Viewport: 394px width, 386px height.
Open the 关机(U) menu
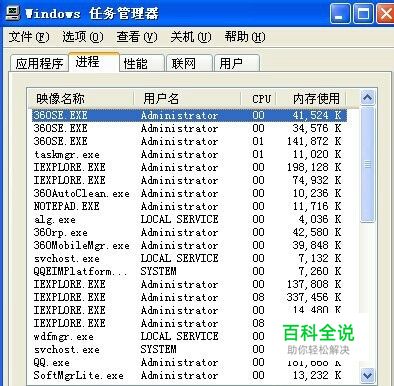(x=191, y=37)
